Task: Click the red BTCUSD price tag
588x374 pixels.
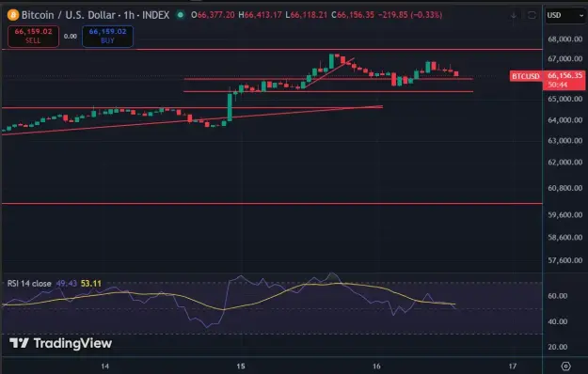Action: (526, 76)
